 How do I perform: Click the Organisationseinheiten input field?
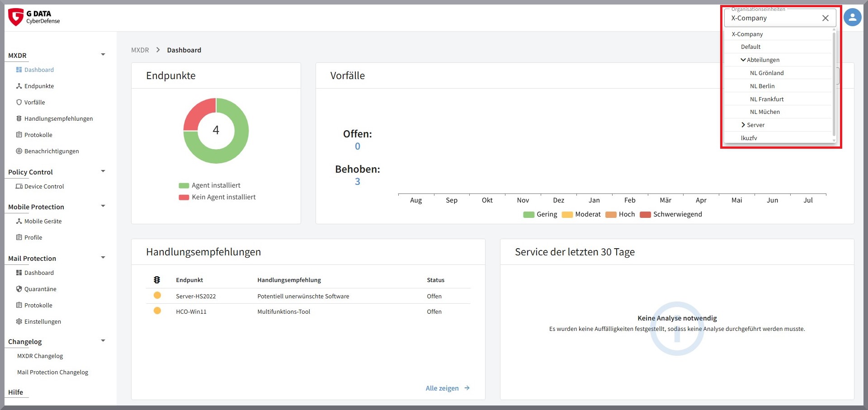(774, 18)
